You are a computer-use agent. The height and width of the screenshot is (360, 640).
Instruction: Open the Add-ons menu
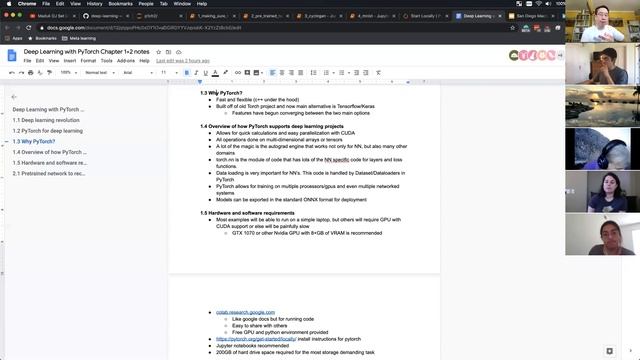tap(126, 61)
